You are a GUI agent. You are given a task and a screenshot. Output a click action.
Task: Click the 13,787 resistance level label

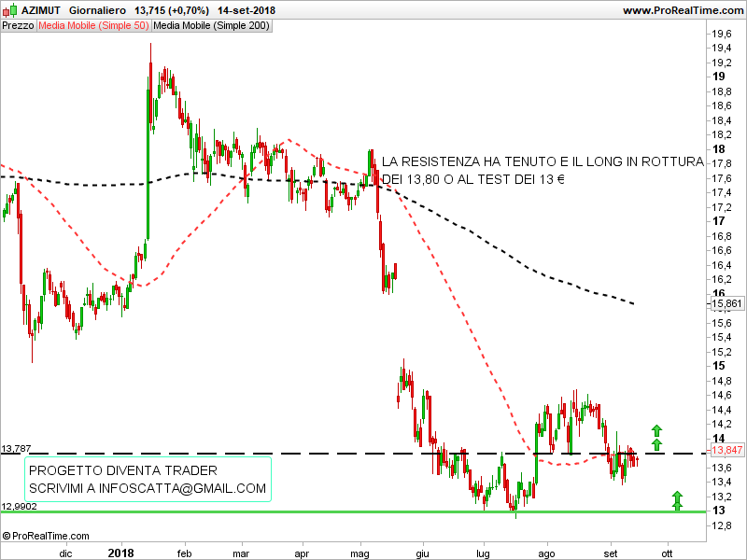point(16,449)
